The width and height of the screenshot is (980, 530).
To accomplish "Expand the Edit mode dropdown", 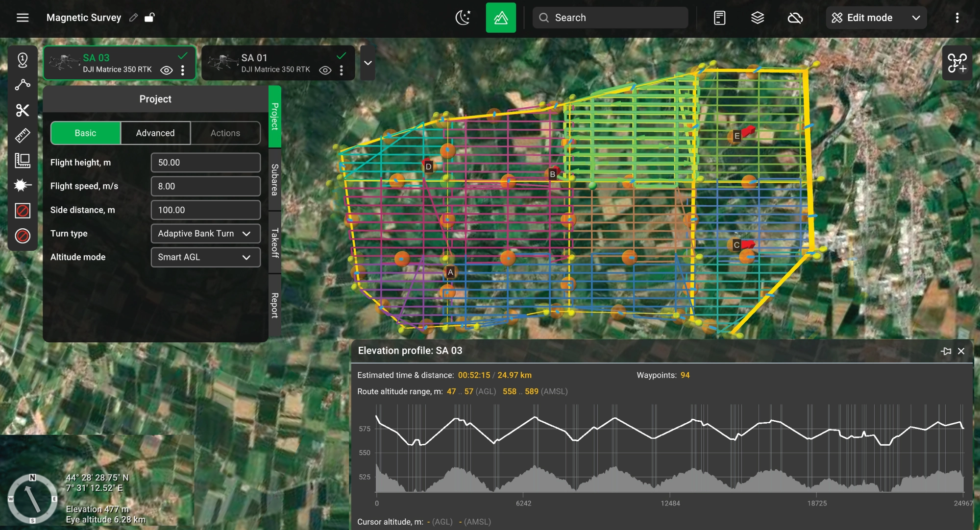I will coord(876,18).
